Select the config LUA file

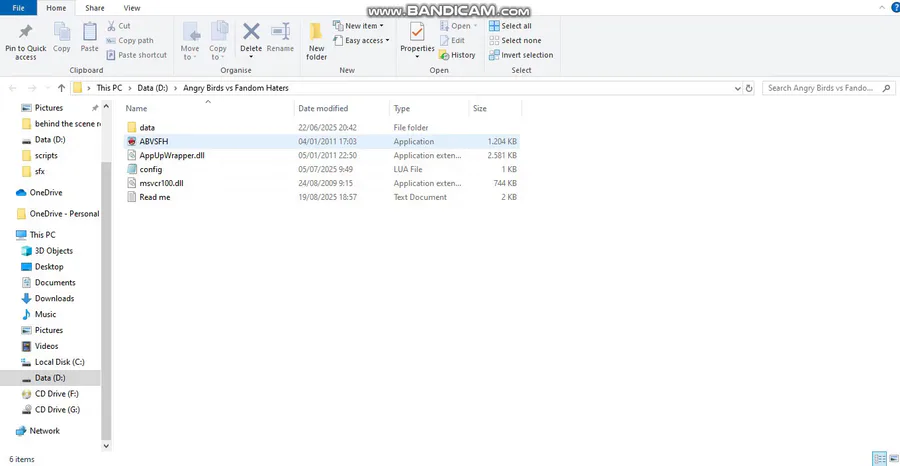click(x=321, y=169)
